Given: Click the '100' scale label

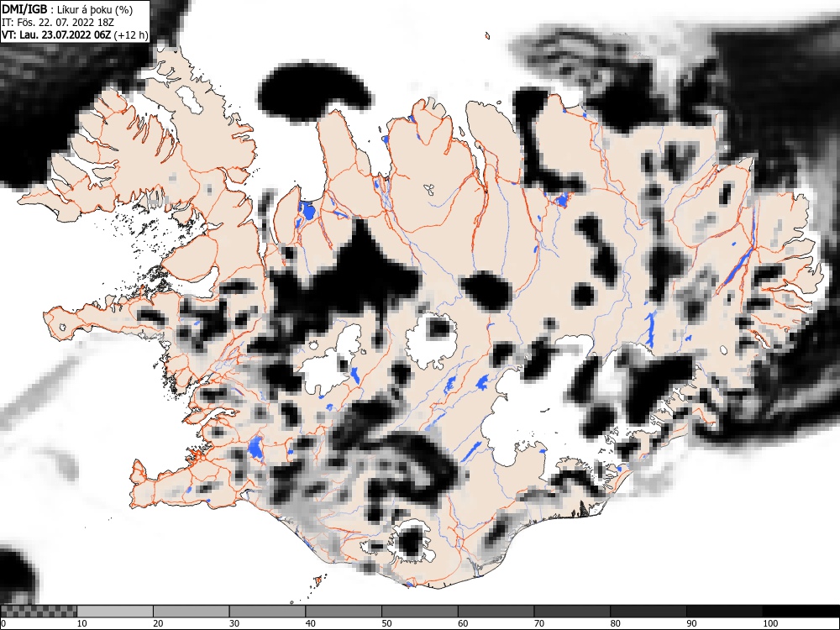Looking at the screenshot, I should tap(769, 623).
